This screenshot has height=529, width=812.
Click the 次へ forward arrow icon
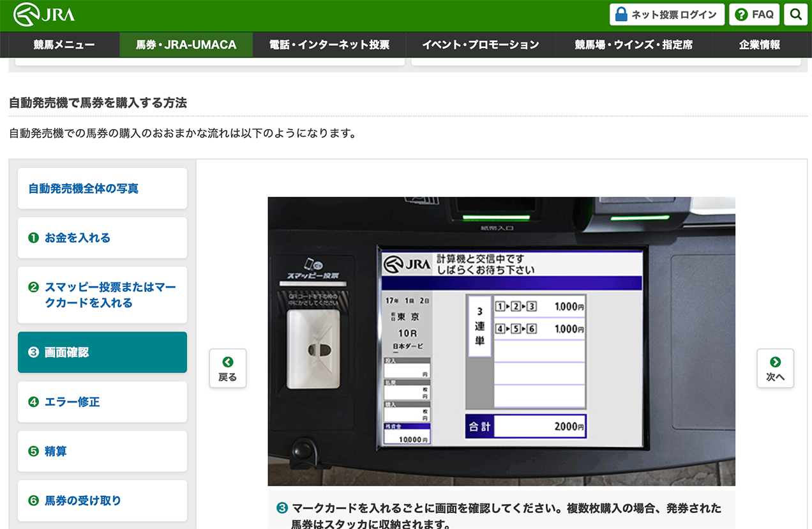[x=775, y=362]
